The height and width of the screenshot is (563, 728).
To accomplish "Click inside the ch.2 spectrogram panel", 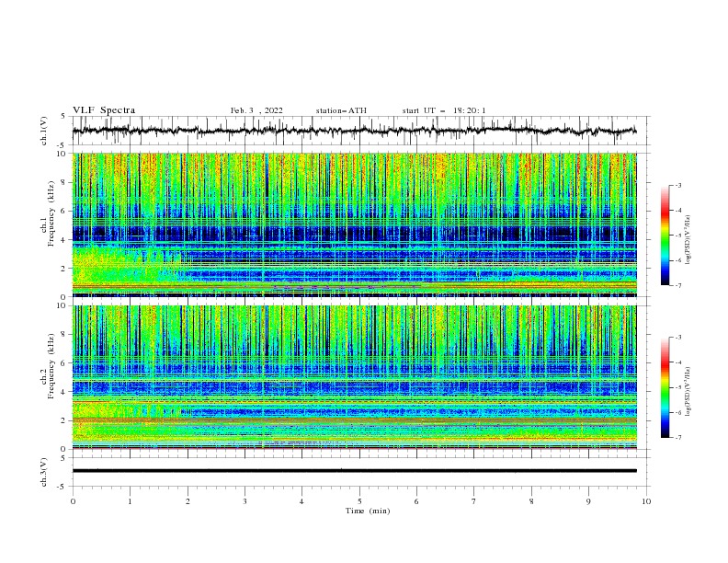I will point(354,377).
